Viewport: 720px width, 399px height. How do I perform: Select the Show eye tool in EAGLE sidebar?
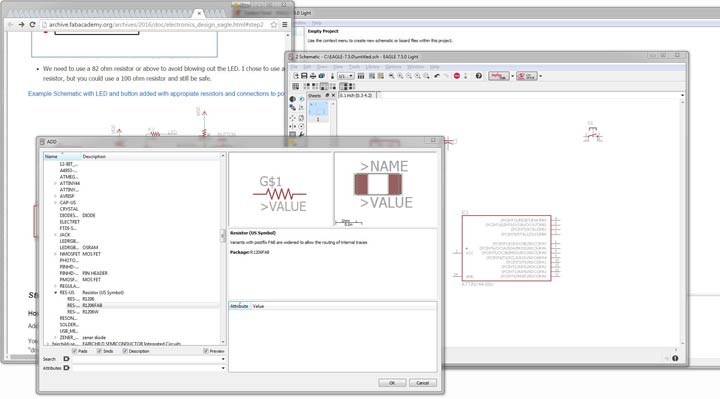pyautogui.click(x=301, y=99)
